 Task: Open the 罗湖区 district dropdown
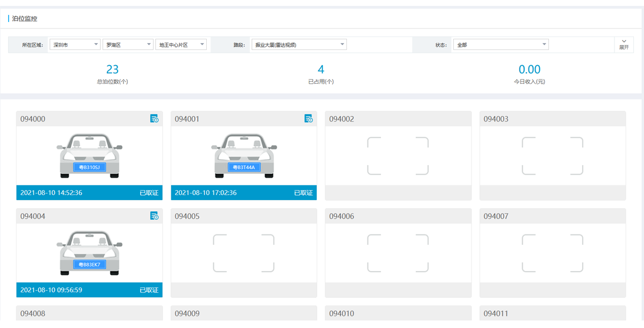pos(128,45)
